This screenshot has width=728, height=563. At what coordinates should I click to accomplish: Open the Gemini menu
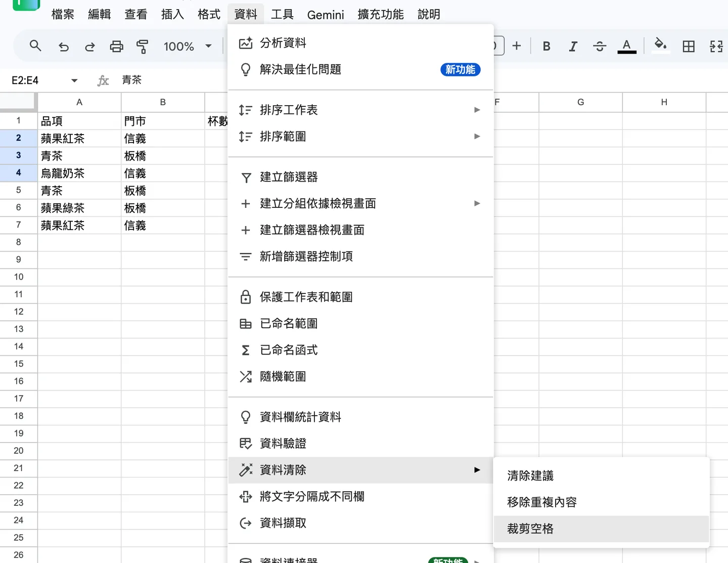[326, 15]
